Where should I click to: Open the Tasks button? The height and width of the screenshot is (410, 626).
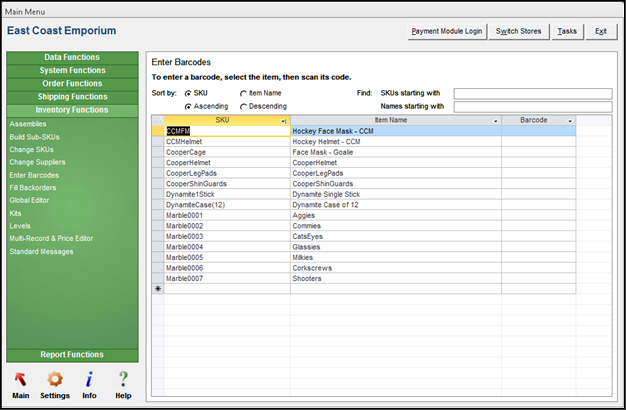(x=567, y=31)
